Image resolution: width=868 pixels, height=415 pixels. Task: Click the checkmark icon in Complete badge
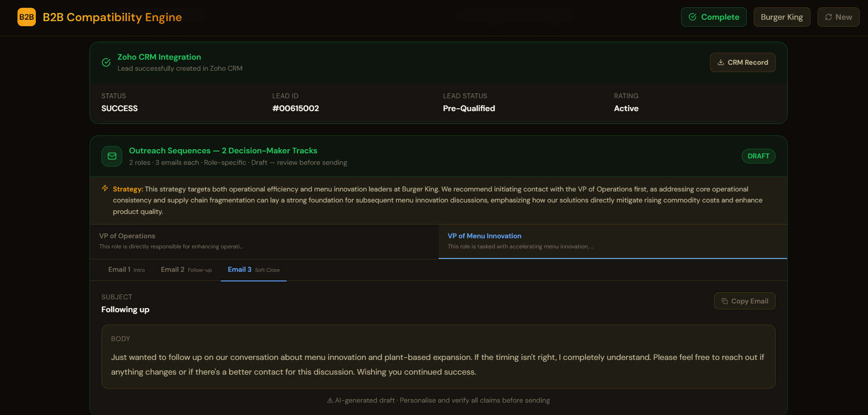pyautogui.click(x=693, y=17)
